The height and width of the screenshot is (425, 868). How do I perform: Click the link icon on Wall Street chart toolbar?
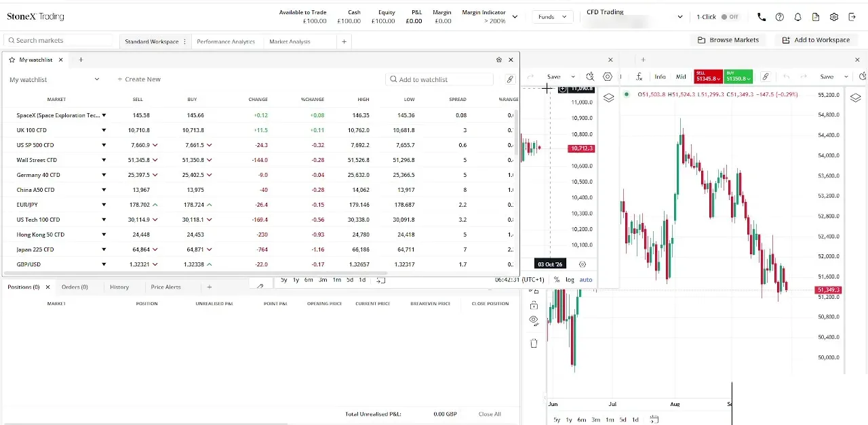[765, 77]
